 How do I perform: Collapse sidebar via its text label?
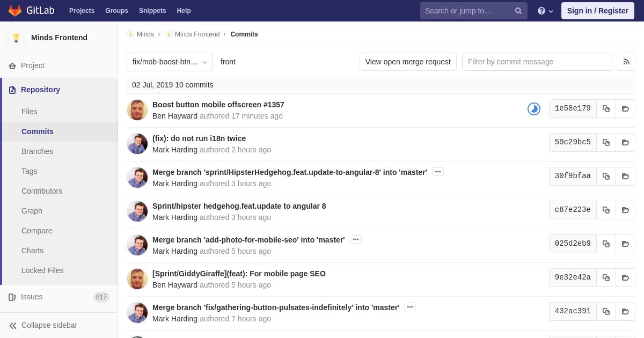click(x=49, y=325)
